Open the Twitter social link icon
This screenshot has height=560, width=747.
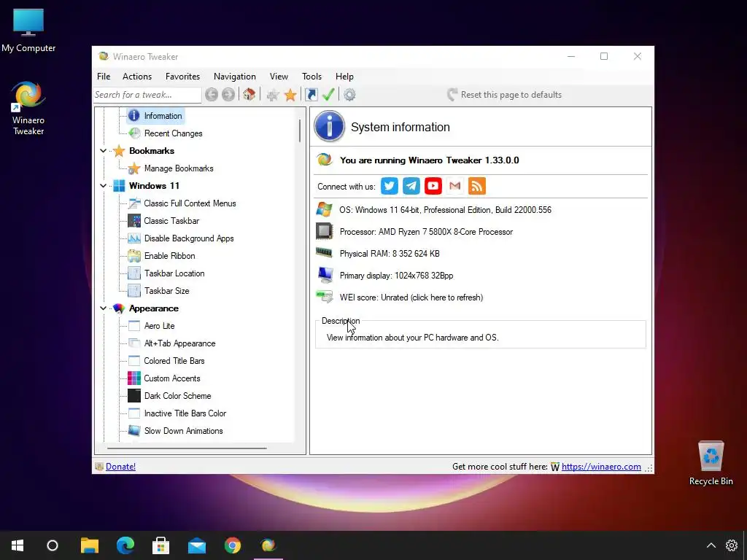390,186
